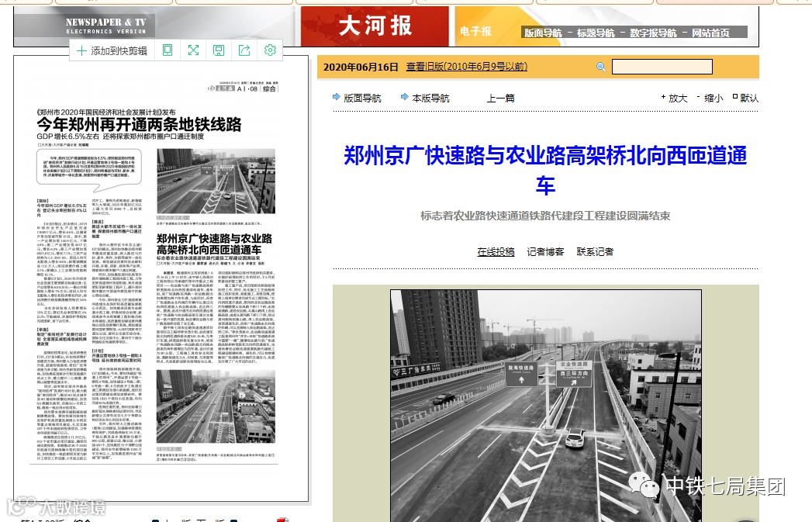
Task: Click the 查看旧版(2010年6月9号以前) link
Action: point(467,67)
